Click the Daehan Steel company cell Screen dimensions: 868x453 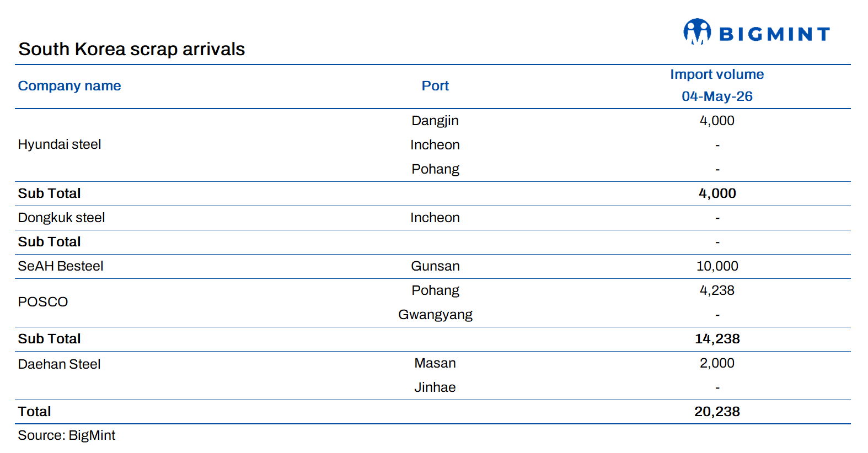click(59, 364)
